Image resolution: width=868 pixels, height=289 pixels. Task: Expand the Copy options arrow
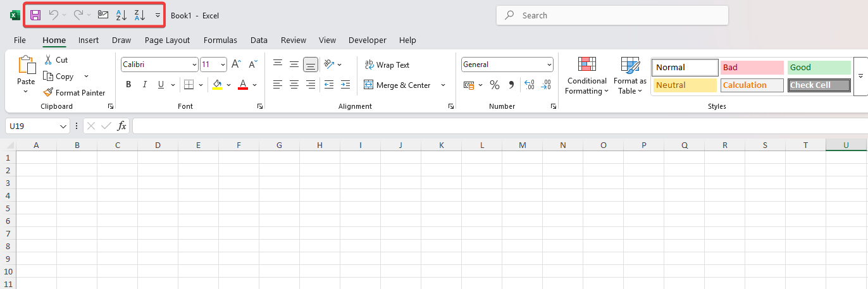[x=86, y=77]
